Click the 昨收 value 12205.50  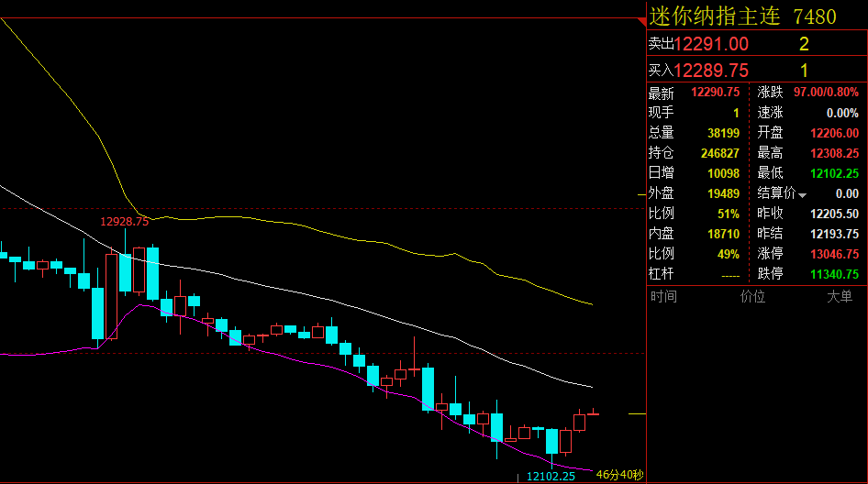point(835,214)
